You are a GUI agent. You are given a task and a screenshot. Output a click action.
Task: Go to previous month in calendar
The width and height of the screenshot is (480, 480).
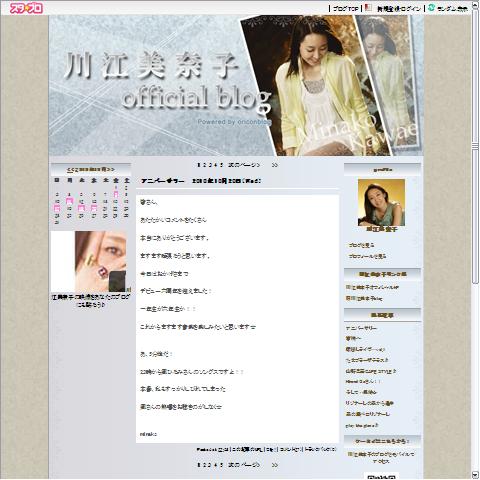pyautogui.click(x=70, y=169)
